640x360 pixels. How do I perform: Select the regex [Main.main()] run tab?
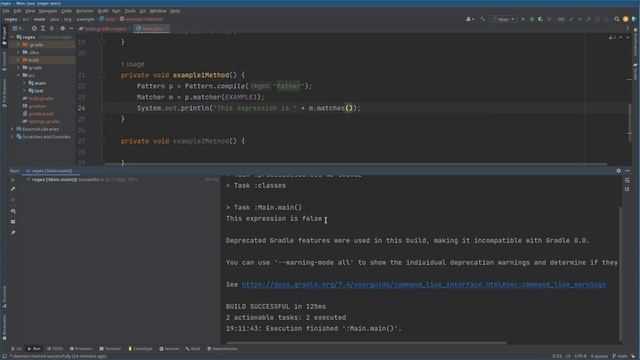click(x=51, y=171)
